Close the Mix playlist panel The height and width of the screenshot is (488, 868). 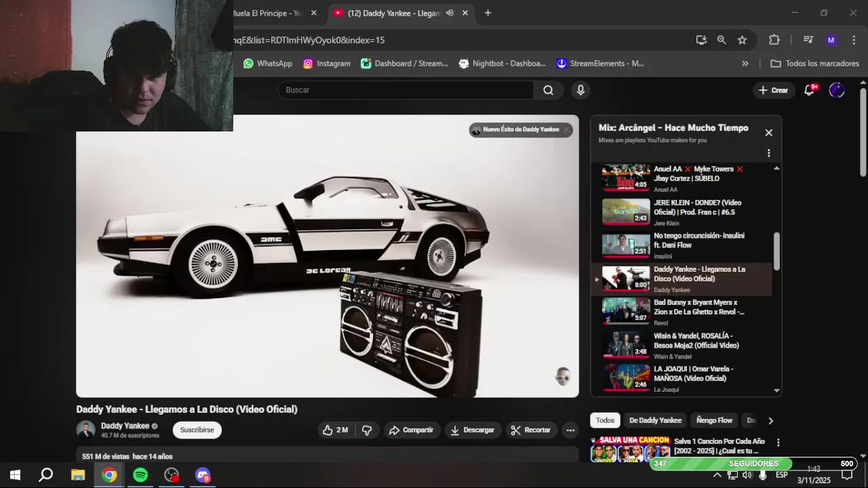click(768, 133)
